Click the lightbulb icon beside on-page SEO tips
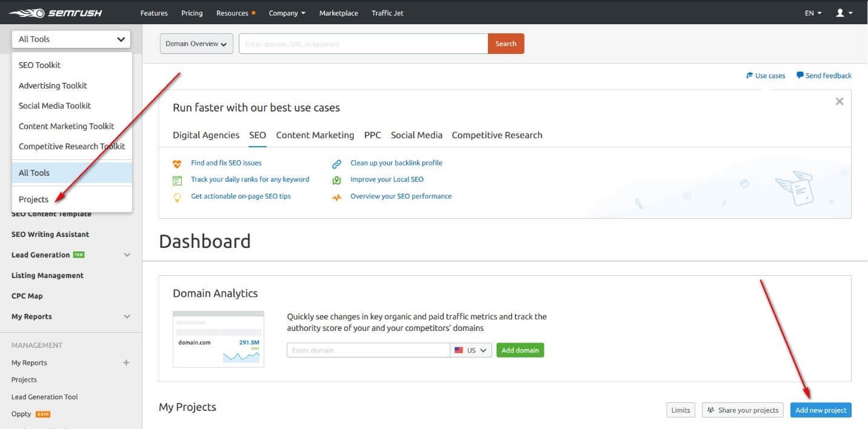The width and height of the screenshot is (868, 429). (177, 197)
